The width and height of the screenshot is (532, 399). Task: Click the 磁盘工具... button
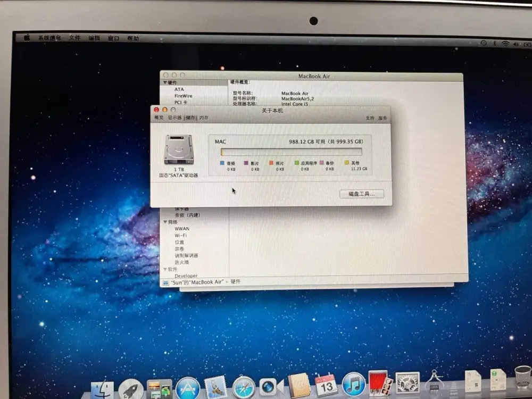click(362, 194)
